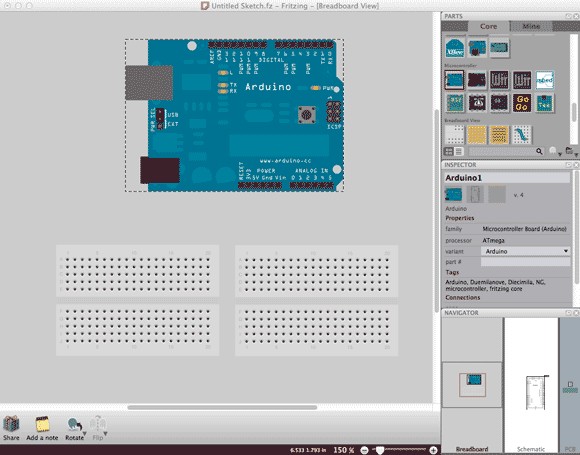Click the horizontal canvas scrollbar
Screen dimensions: 580x455
tap(222, 407)
